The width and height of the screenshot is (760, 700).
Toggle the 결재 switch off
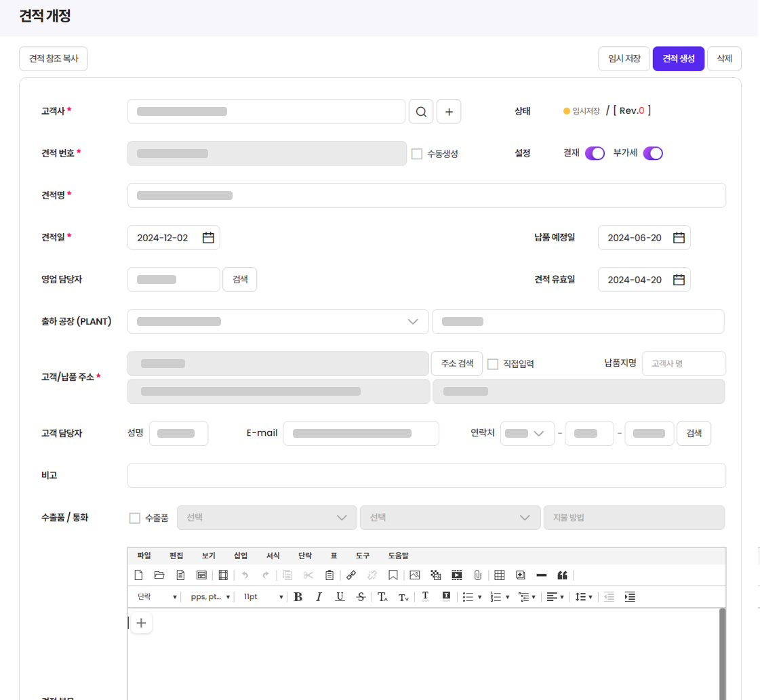point(595,154)
